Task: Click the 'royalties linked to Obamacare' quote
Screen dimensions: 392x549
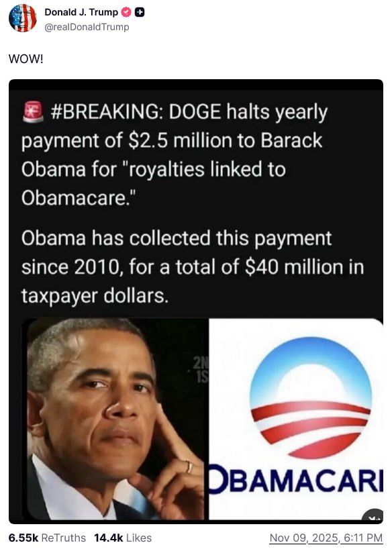Action: pos(154,183)
